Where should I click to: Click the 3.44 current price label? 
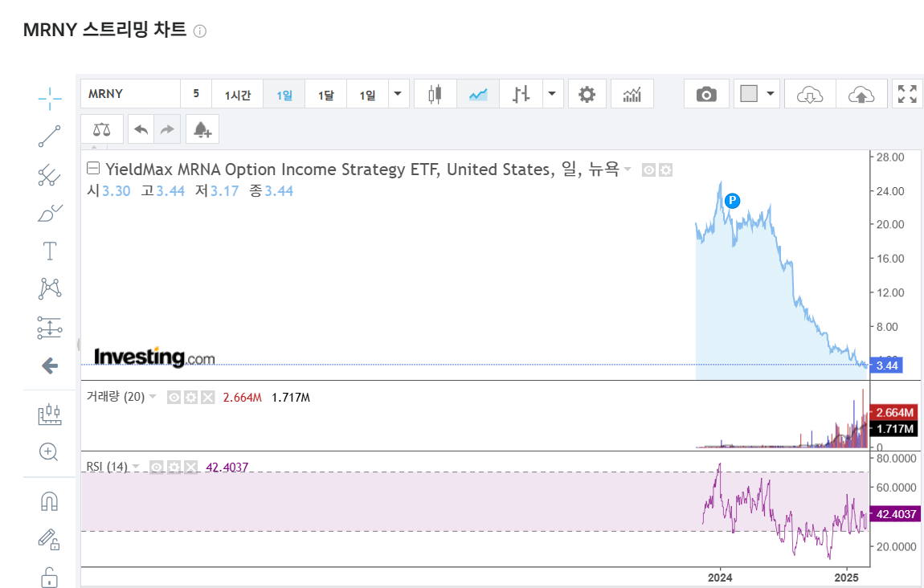tap(886, 365)
